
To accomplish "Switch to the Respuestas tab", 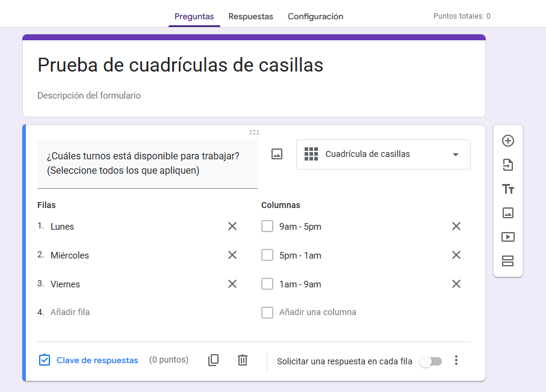I will pyautogui.click(x=250, y=16).
